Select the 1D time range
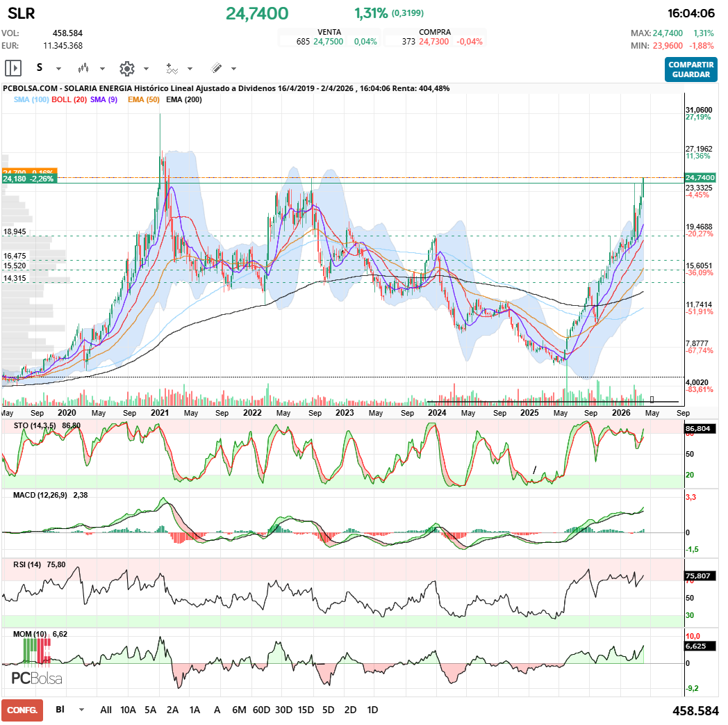Viewport: 728px width, 725px height. coord(372,710)
